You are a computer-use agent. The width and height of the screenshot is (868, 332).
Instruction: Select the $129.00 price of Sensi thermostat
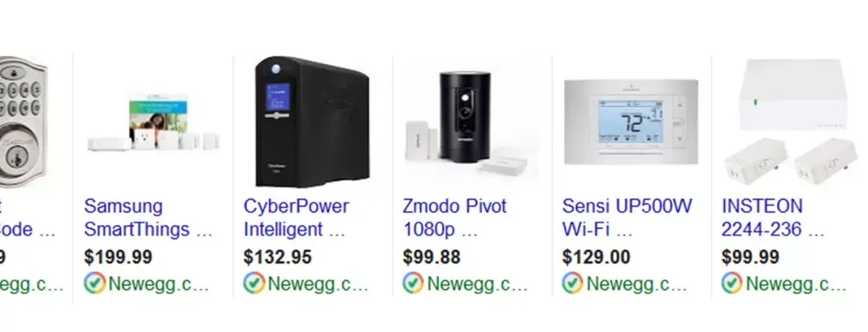point(596,257)
